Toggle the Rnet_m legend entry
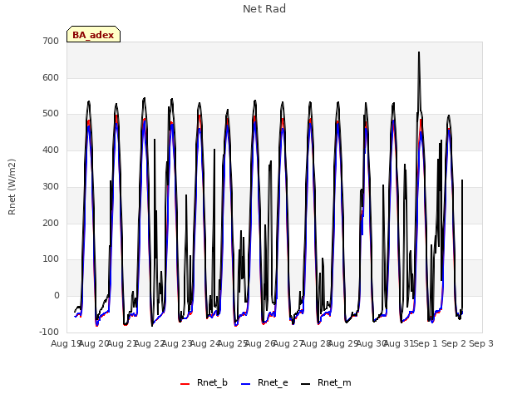Image resolution: width=532 pixels, height=399 pixels. pos(326,383)
